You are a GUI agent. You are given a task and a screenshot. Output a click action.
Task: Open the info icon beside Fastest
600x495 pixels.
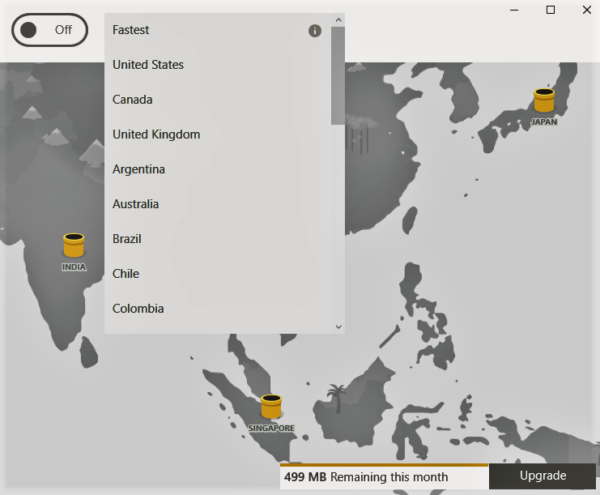315,31
